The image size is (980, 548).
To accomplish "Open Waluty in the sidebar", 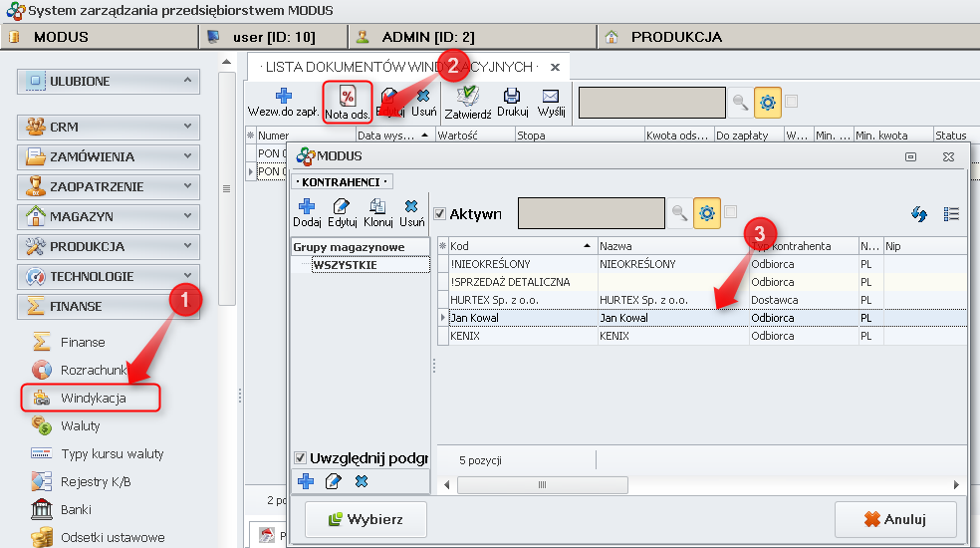I will 80,426.
